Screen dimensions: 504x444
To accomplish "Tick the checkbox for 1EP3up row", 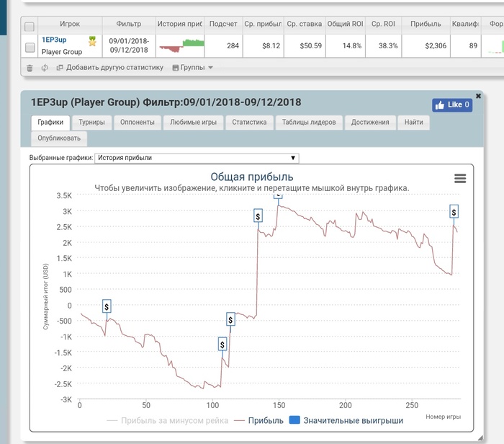I will click(x=30, y=48).
